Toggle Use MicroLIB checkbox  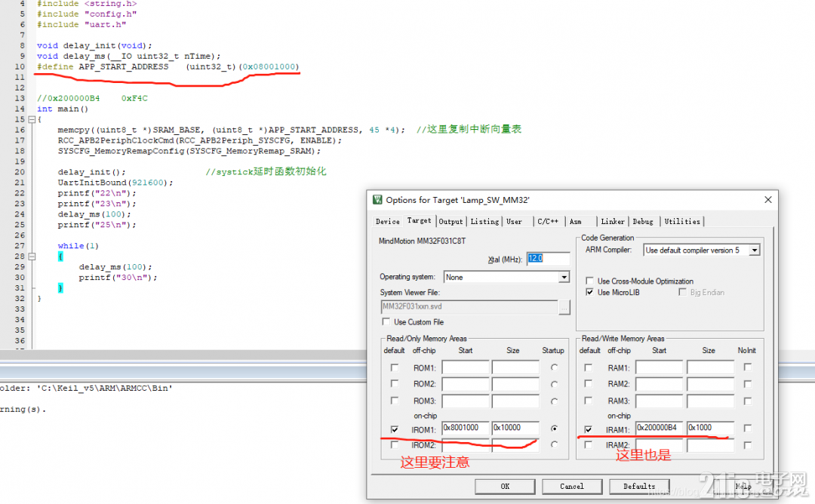589,293
